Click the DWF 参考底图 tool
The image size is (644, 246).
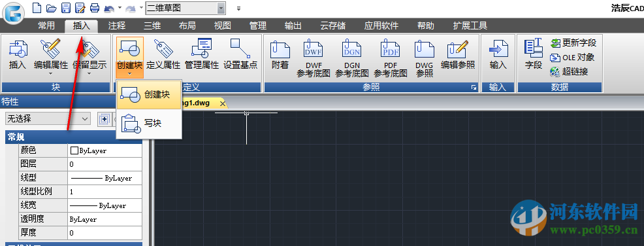pyautogui.click(x=314, y=58)
